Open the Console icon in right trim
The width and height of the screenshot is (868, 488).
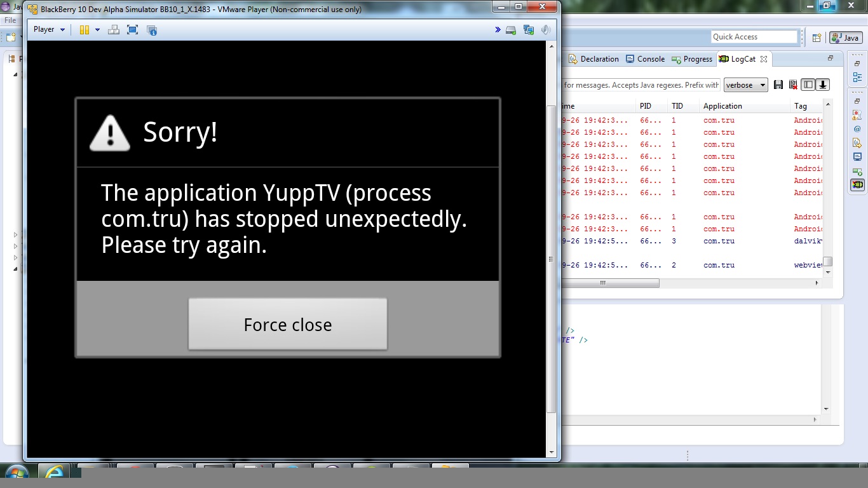point(857,157)
